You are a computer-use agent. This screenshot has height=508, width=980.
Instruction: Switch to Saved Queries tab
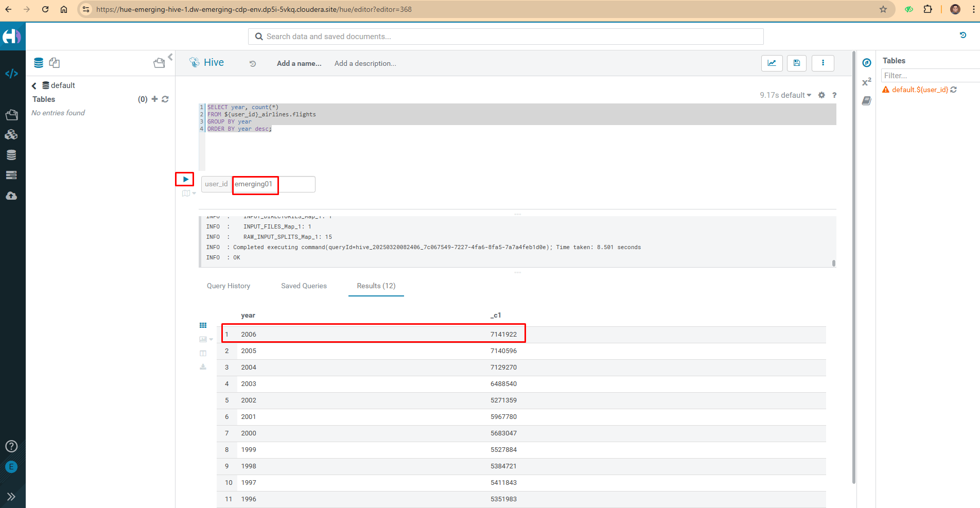coord(304,286)
